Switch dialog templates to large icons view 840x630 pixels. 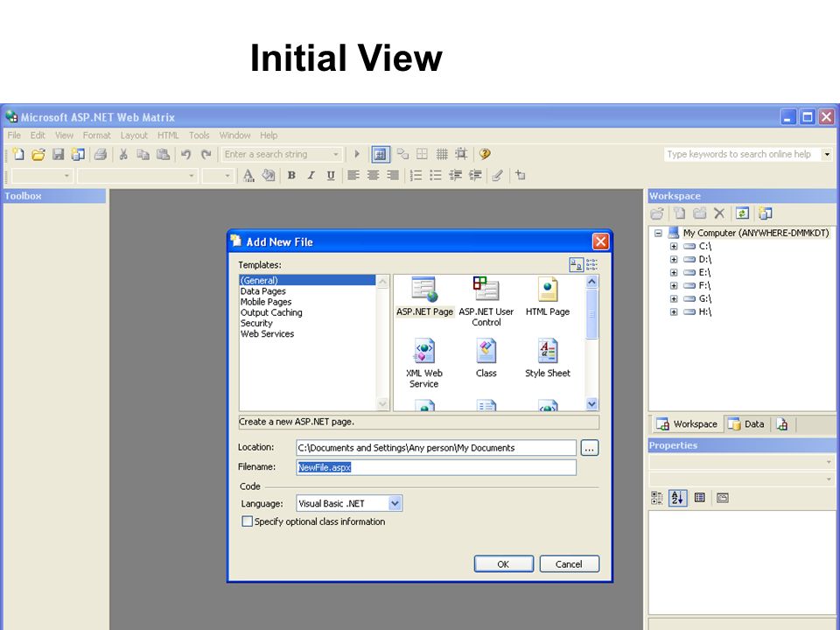[577, 264]
